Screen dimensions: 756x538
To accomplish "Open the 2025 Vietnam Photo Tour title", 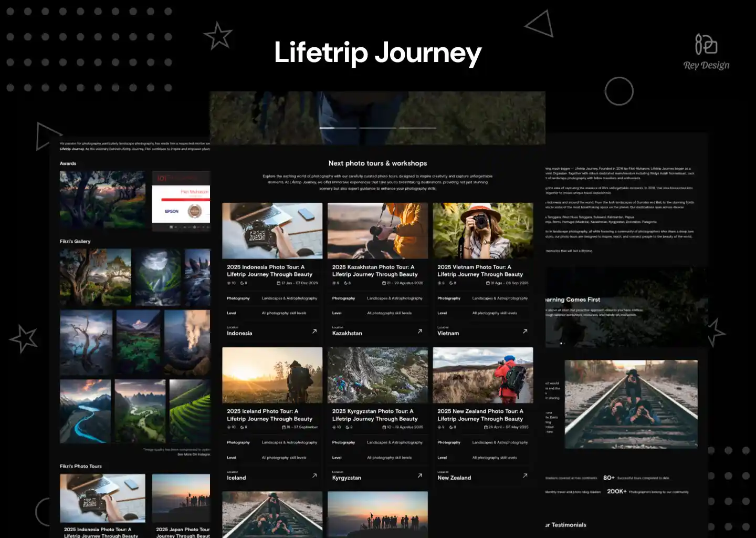I will click(x=480, y=271).
